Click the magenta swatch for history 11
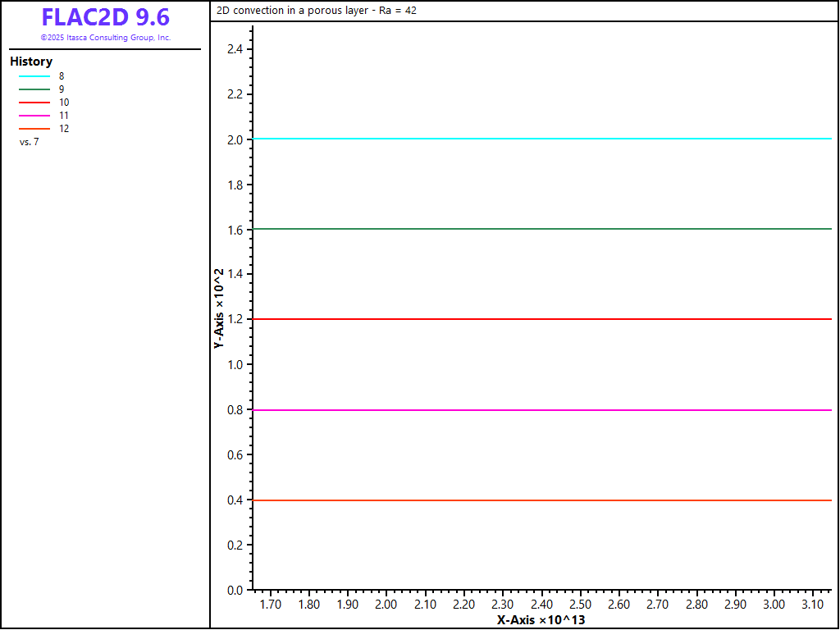Image resolution: width=840 pixels, height=630 pixels. (34, 116)
